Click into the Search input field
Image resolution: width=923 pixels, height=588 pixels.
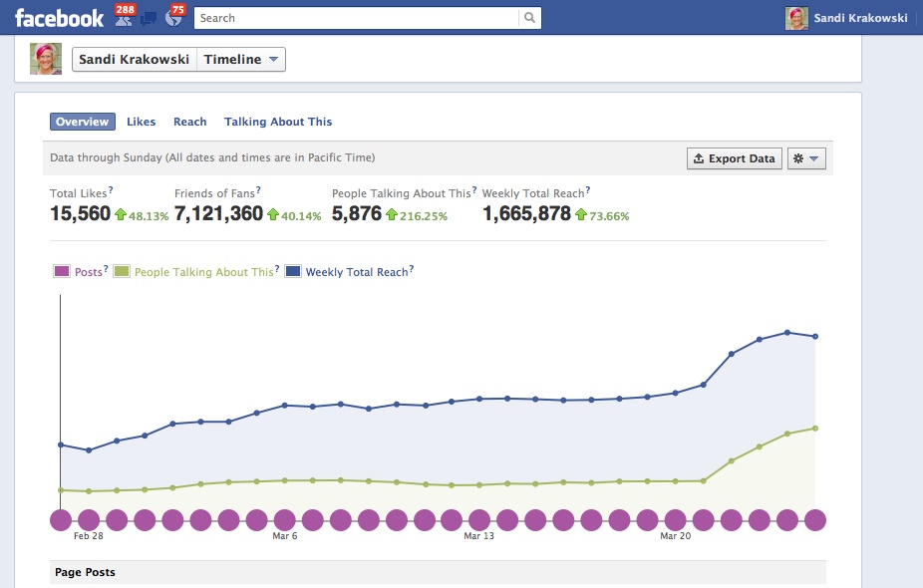pyautogui.click(x=357, y=18)
